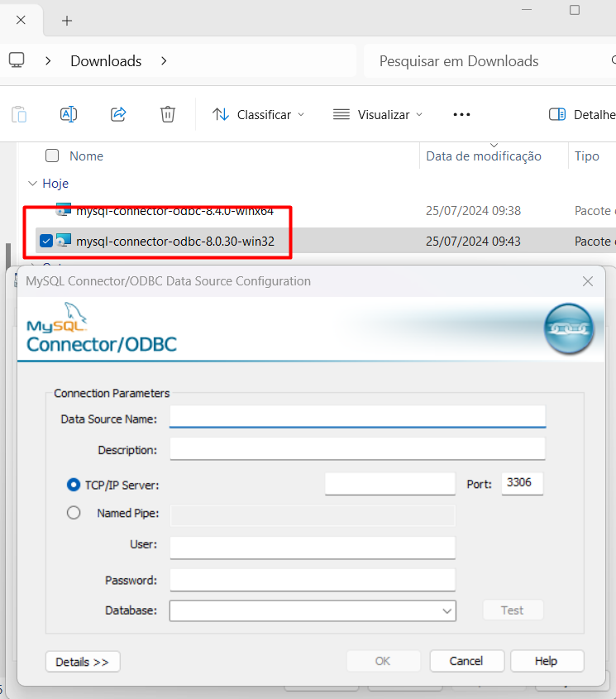Expand chevron before Downloads in breadcrumb
The height and width of the screenshot is (699, 616).
click(x=48, y=60)
